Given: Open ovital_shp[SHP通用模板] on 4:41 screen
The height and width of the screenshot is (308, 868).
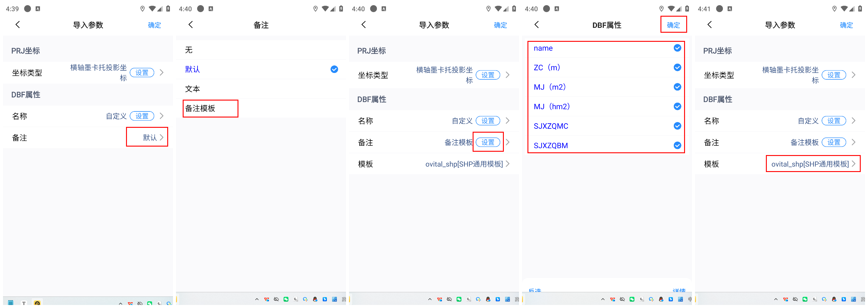Looking at the screenshot, I should point(810,164).
